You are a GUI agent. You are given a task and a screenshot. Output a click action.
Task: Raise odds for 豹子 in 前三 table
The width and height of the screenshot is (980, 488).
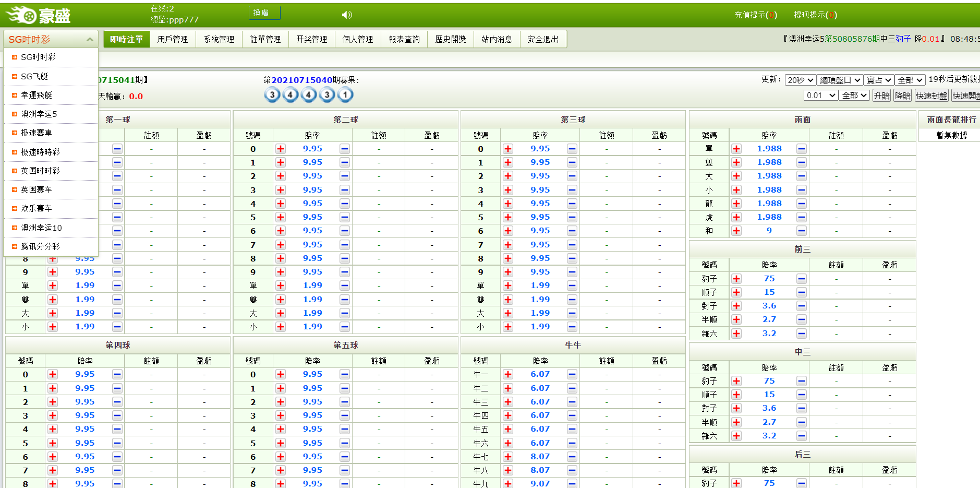(736, 279)
